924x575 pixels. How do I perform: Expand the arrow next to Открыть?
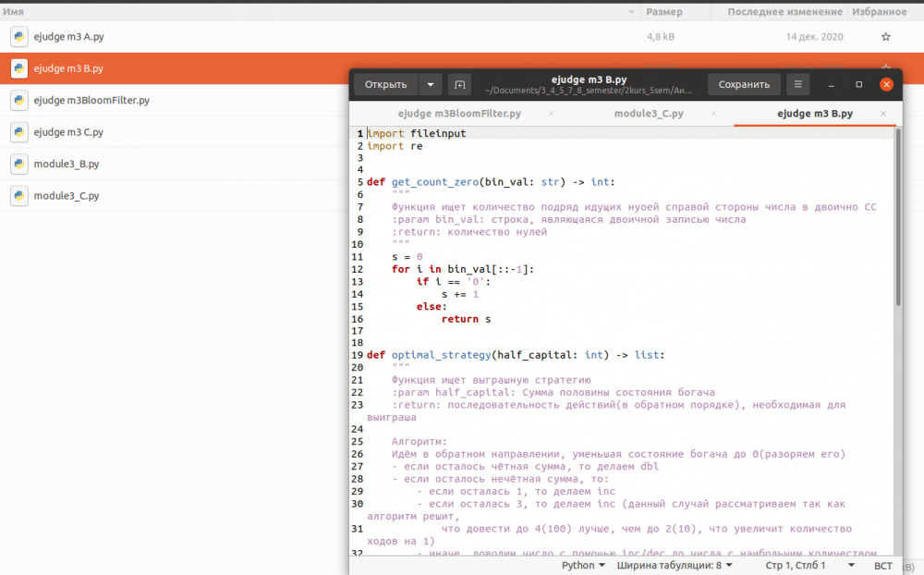point(430,84)
